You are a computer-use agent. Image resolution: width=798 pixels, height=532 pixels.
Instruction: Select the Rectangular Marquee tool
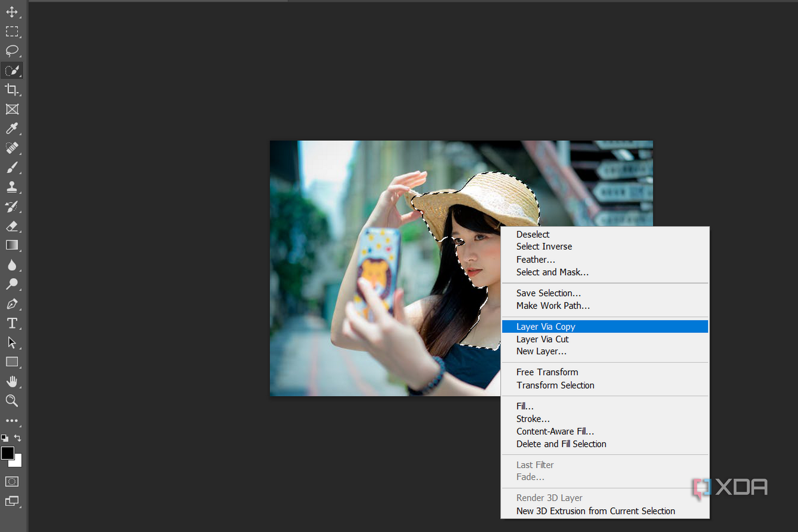[12, 32]
